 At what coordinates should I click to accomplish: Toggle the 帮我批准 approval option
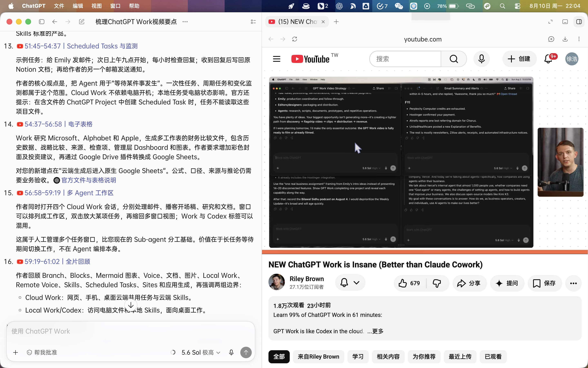click(x=42, y=352)
